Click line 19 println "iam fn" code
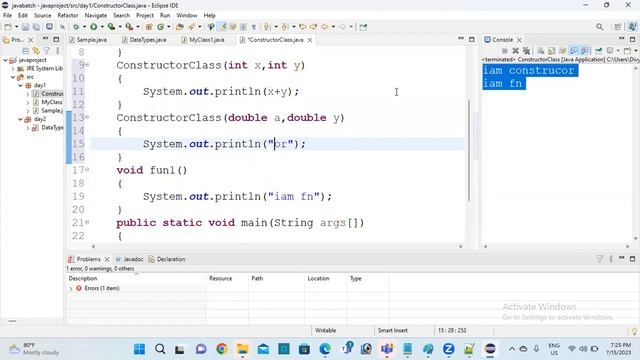This screenshot has height=360, width=640. coord(238,196)
